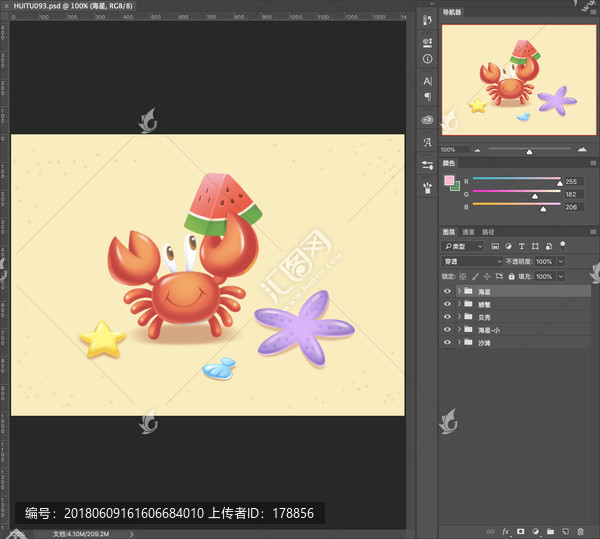Click zoom out mountains icon in Navigator
Image resolution: width=600 pixels, height=539 pixels.
(477, 150)
